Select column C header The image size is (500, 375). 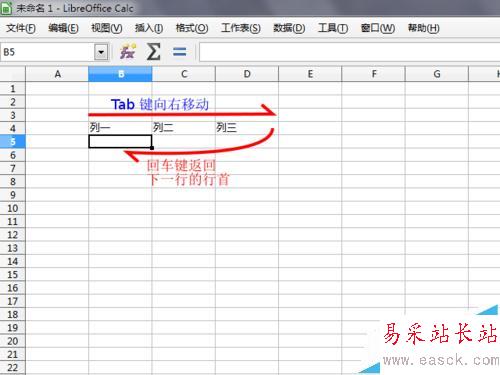(184, 74)
